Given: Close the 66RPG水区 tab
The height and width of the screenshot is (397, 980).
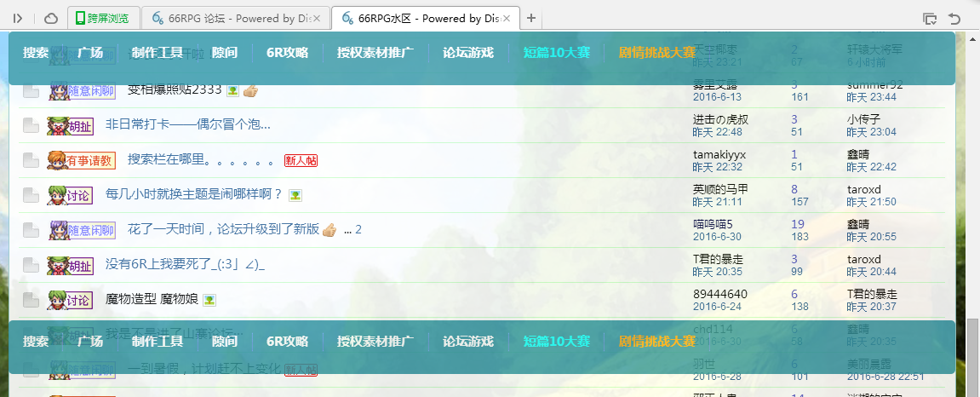Looking at the screenshot, I should [507, 19].
